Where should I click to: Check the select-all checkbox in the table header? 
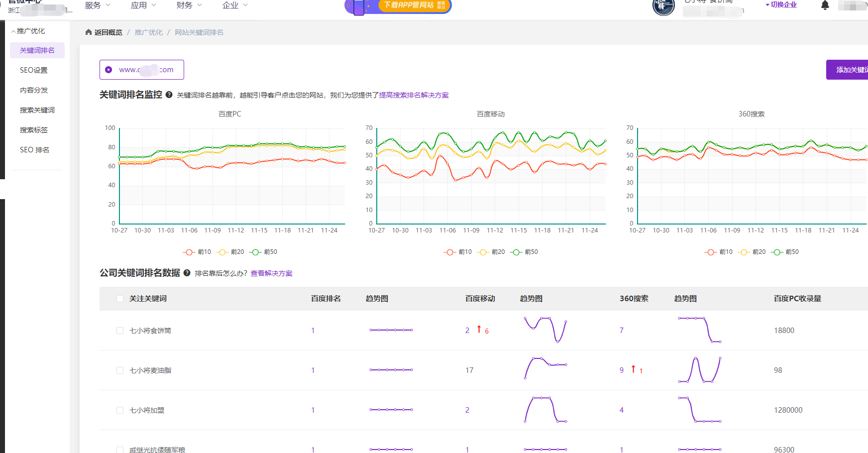coord(119,298)
